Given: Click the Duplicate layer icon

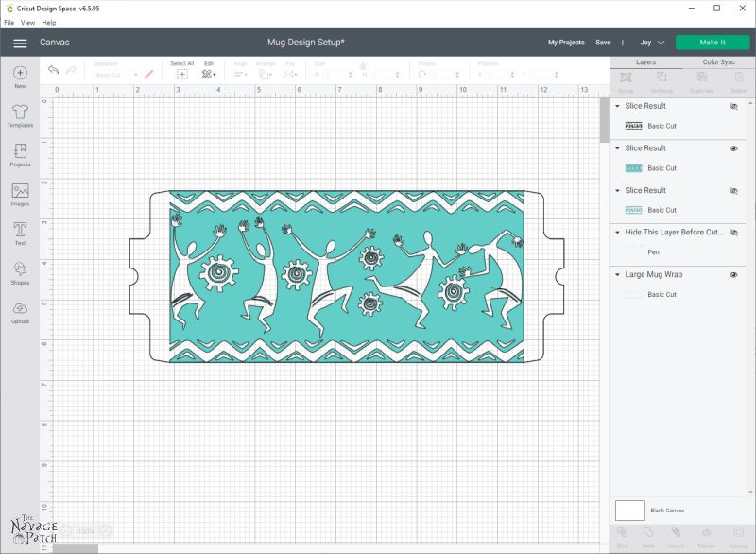Looking at the screenshot, I should pos(702,78).
